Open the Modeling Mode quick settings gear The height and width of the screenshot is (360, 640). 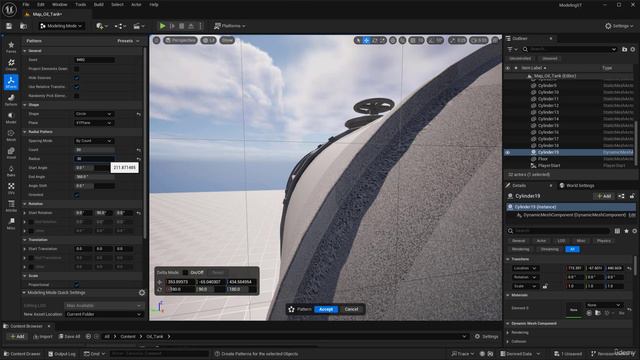[x=142, y=293]
